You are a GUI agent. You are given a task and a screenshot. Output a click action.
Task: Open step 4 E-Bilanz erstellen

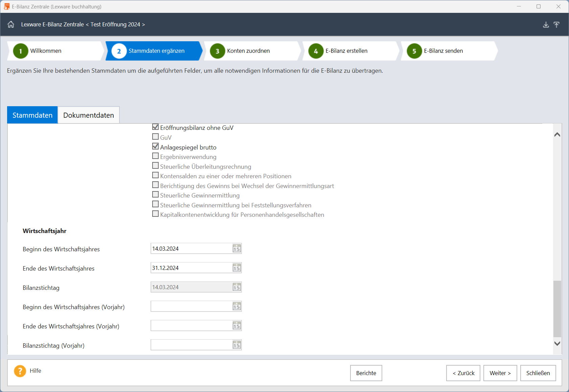(x=351, y=51)
